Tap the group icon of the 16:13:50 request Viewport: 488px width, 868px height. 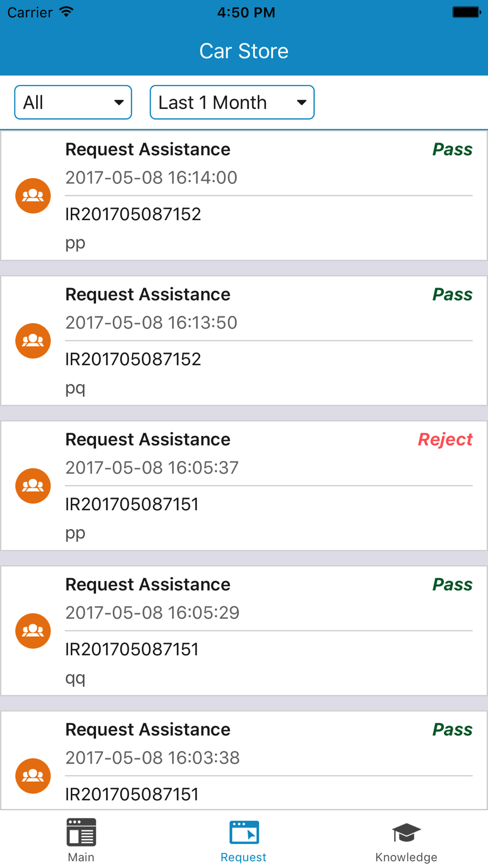[x=33, y=341]
